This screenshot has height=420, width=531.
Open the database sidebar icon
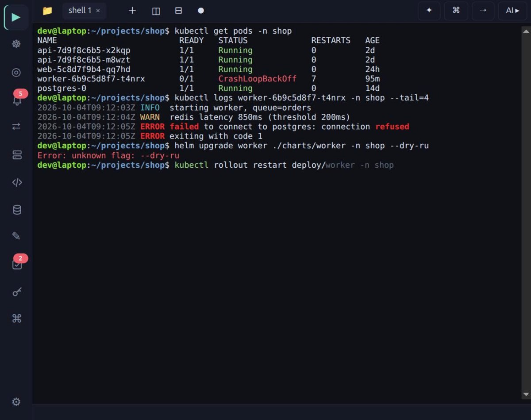pos(16,210)
